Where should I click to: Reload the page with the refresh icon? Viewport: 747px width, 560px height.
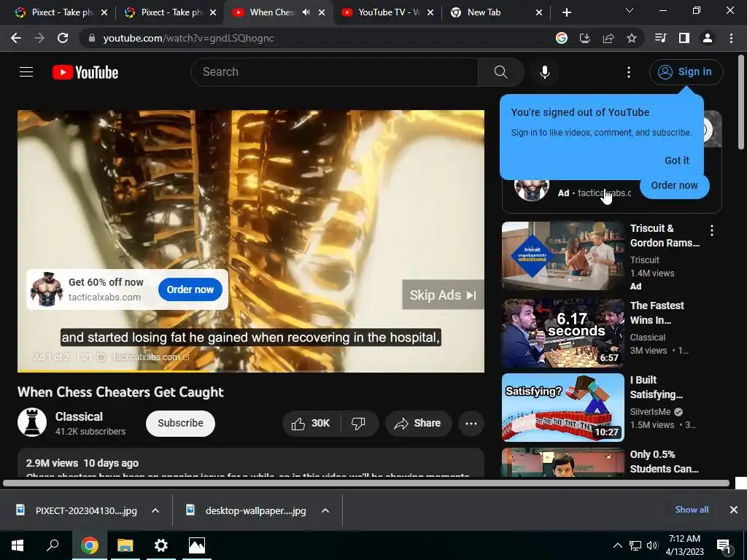point(63,38)
